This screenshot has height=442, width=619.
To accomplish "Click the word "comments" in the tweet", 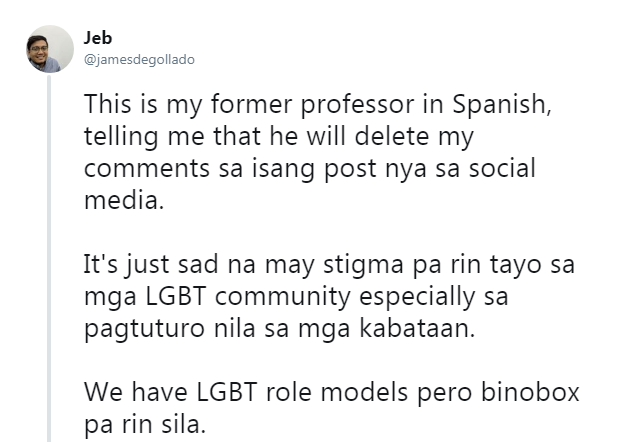I will 146,169.
